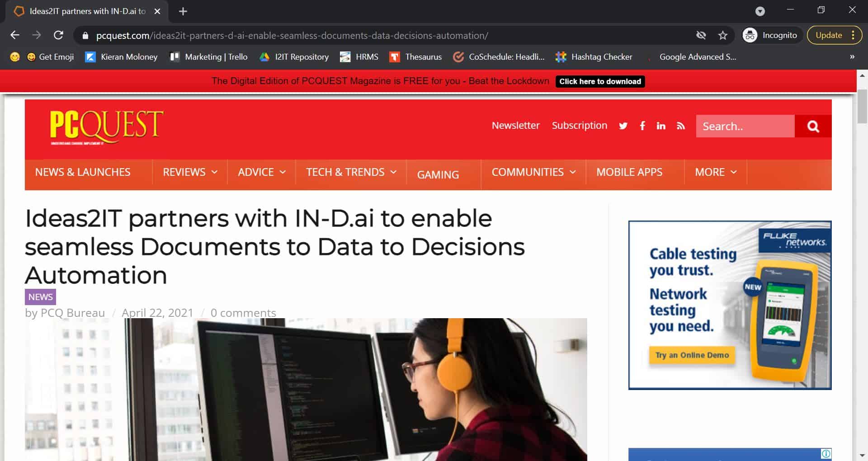
Task: Expand the REVIEWS dropdown menu
Action: 189,172
